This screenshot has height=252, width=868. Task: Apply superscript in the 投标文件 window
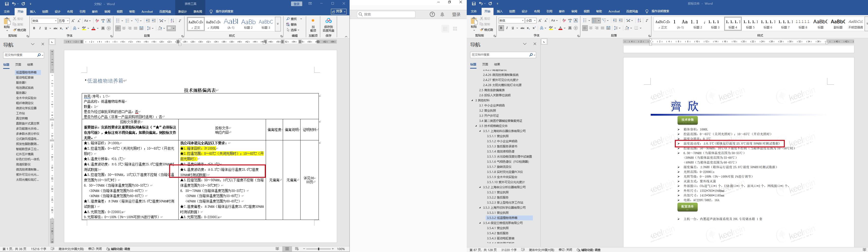pyautogui.click(x=534, y=28)
